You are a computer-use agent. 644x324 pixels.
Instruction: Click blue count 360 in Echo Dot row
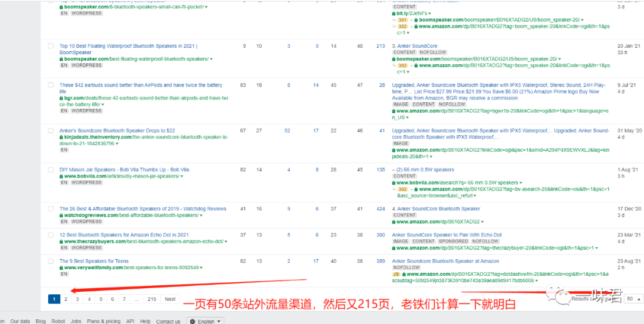tap(380, 235)
